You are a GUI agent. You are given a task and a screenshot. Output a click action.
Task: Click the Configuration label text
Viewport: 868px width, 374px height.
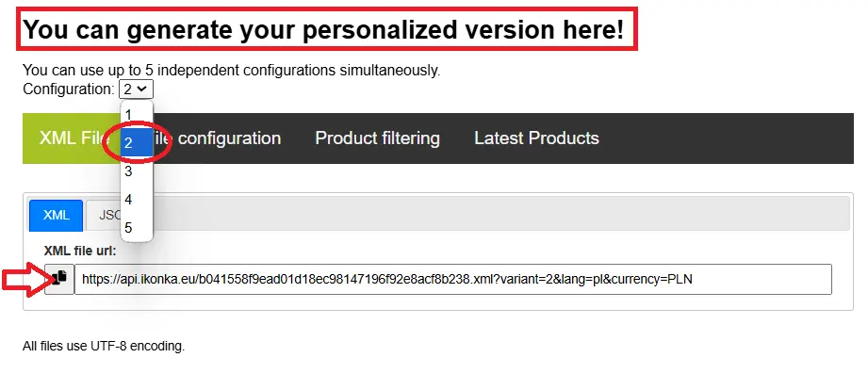(69, 89)
